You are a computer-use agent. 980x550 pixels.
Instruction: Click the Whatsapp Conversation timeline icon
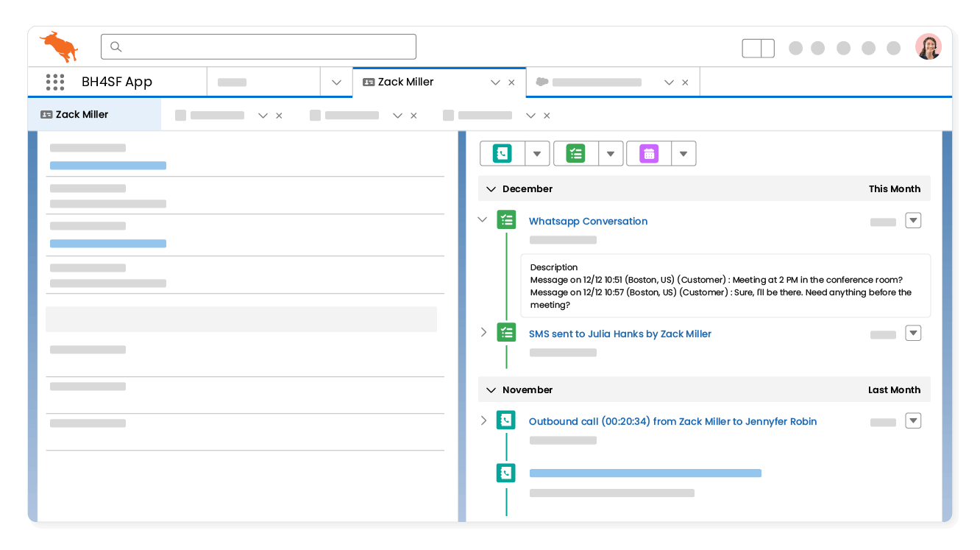tap(506, 219)
